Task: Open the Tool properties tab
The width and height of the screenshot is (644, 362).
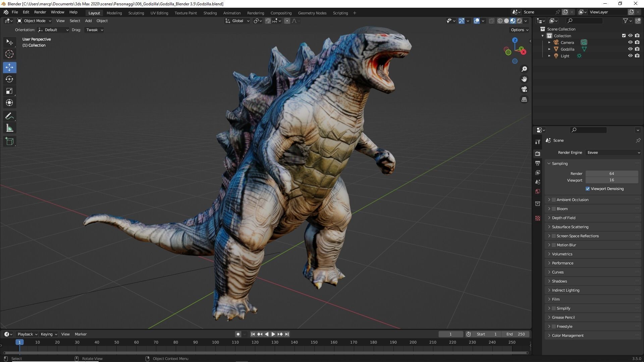Action: coord(538,142)
